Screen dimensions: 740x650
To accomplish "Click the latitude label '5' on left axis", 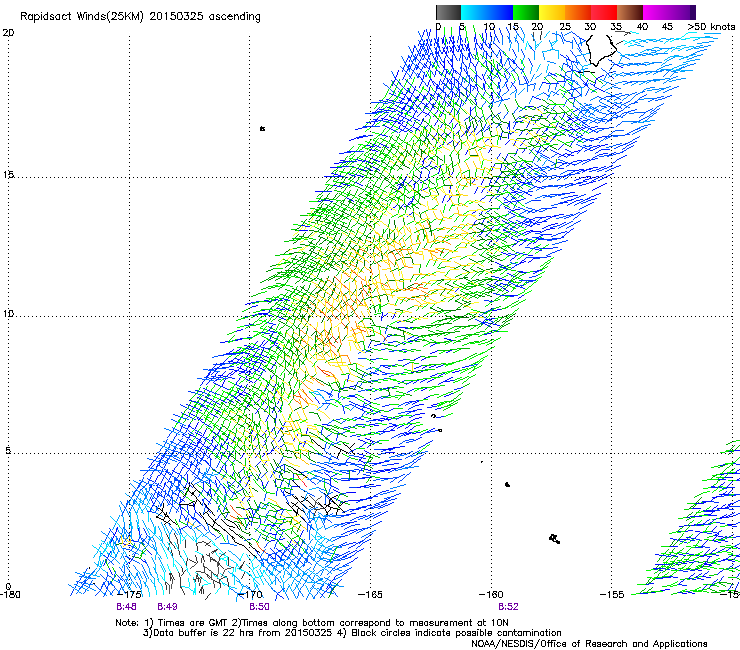I will coord(8,450).
